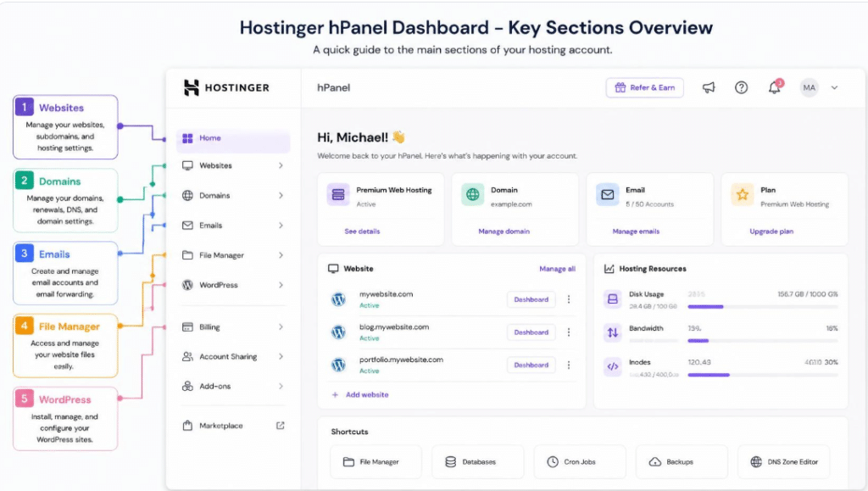Open the File Manager shortcut

(x=376, y=461)
